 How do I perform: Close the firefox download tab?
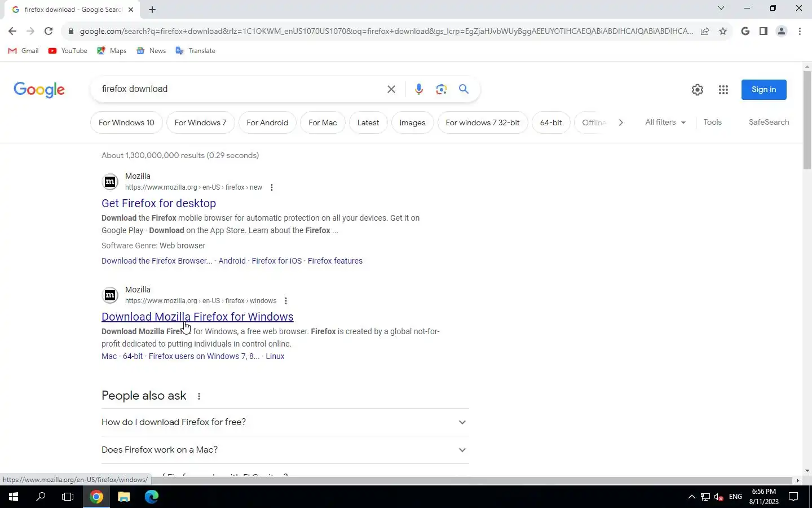(131, 9)
